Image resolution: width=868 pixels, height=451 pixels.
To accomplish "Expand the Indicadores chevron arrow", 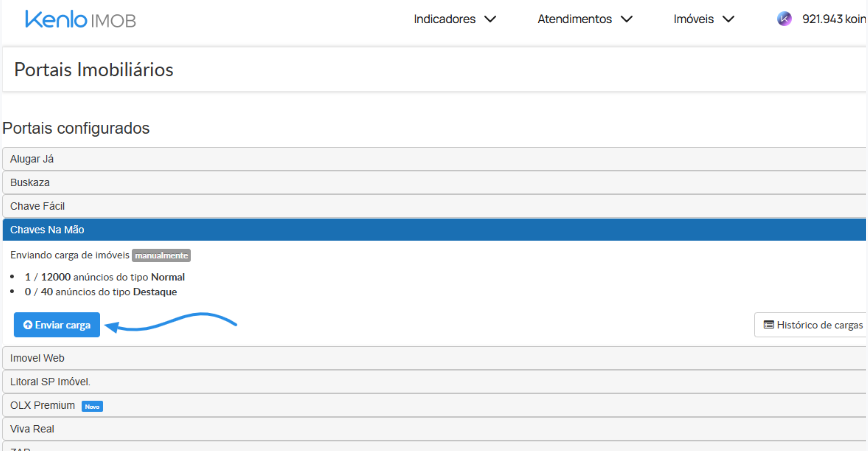I will point(490,19).
